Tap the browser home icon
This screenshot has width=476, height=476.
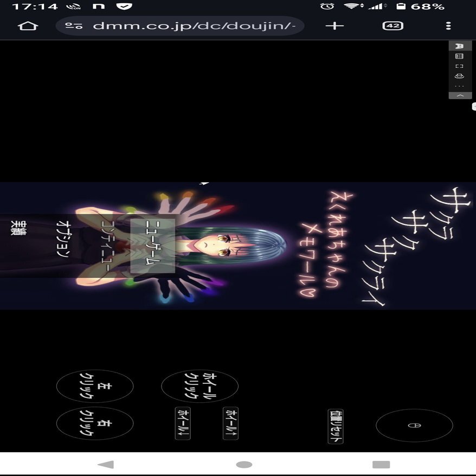[x=28, y=26]
